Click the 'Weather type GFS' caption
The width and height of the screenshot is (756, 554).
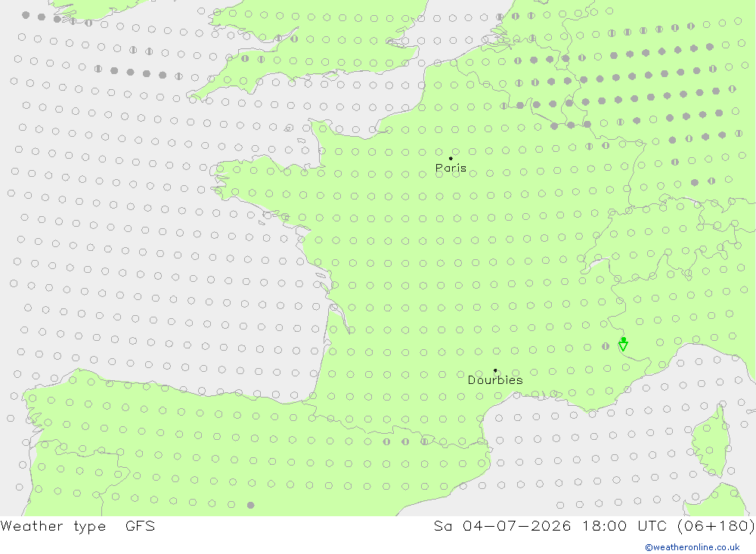tap(78, 525)
